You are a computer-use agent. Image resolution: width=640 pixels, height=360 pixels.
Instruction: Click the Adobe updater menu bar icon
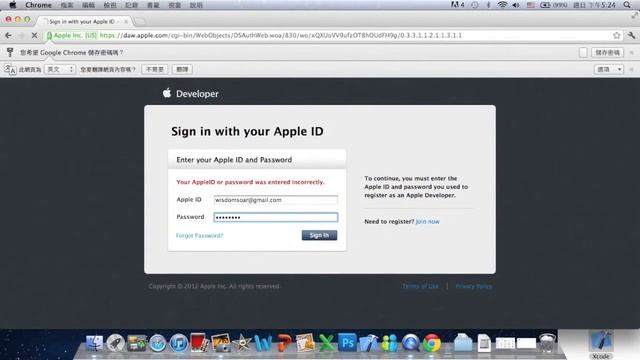(x=457, y=5)
